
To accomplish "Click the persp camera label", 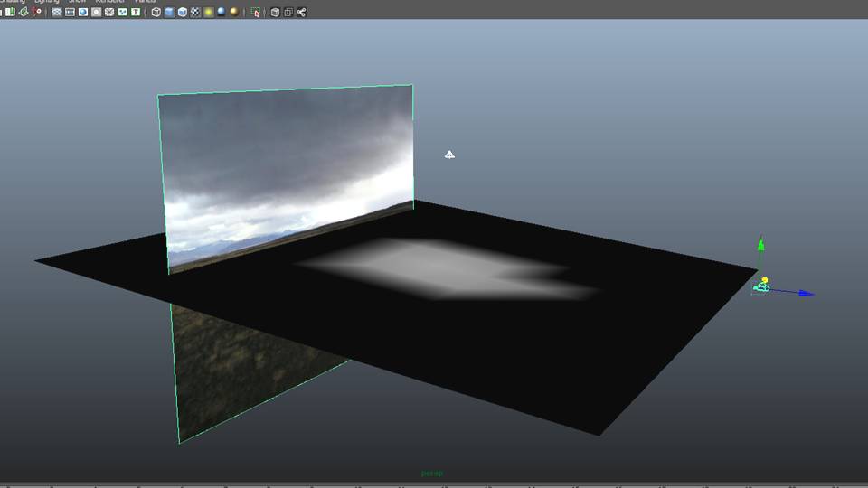I will pos(432,473).
